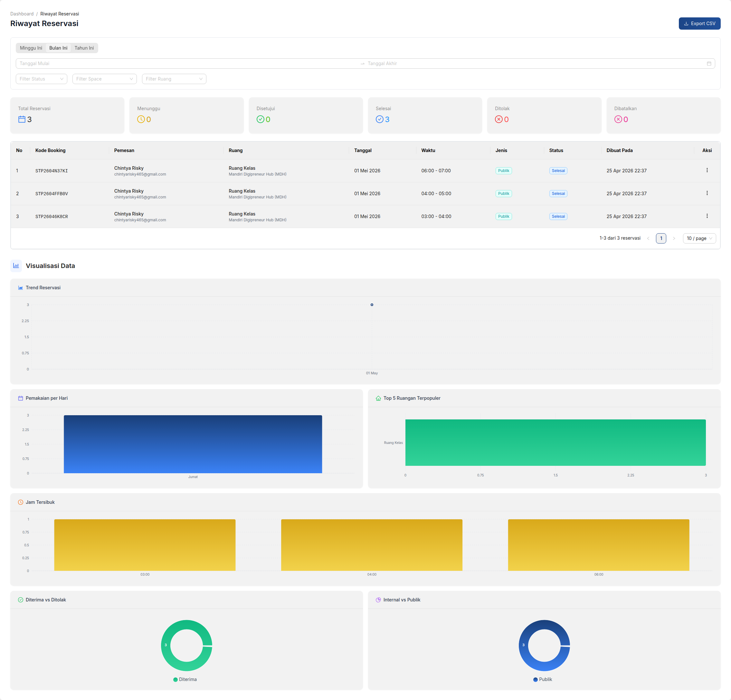Click the 04:00 bar in Jam Tersibuk
Screen dimensions: 731x700
[372, 545]
